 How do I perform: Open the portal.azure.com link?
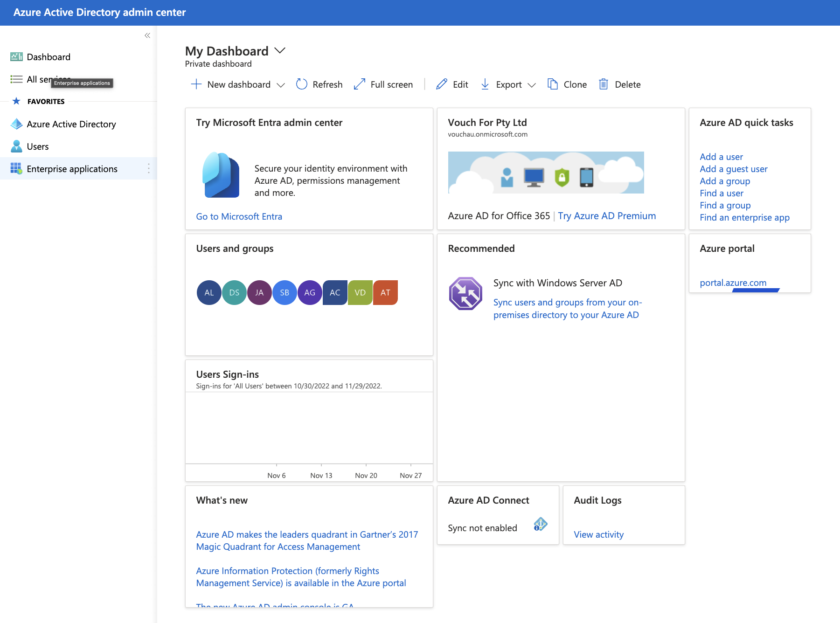click(x=733, y=283)
